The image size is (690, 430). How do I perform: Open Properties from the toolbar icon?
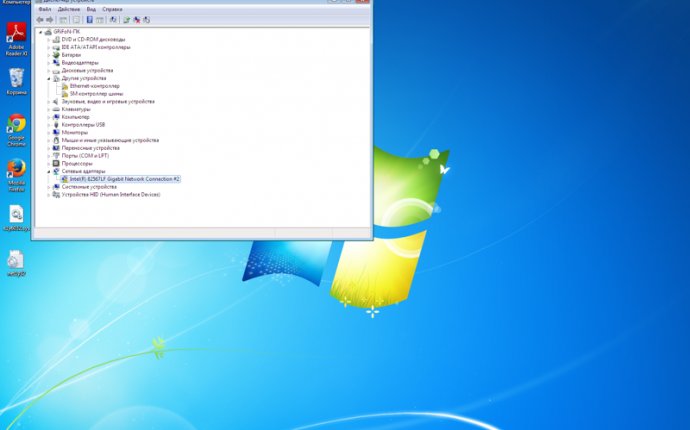click(77, 20)
